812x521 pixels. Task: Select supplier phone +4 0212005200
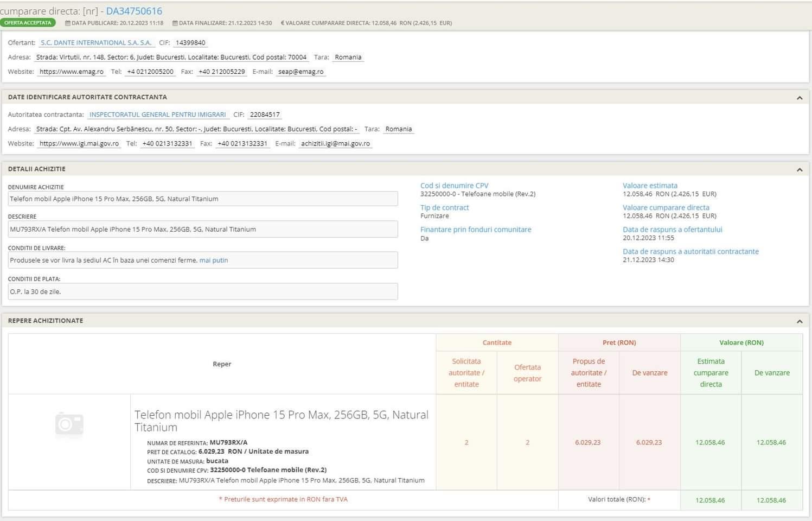pos(150,72)
